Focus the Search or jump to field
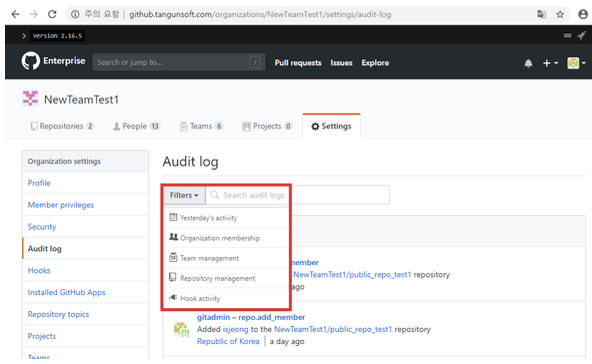The image size is (592, 364). [179, 62]
